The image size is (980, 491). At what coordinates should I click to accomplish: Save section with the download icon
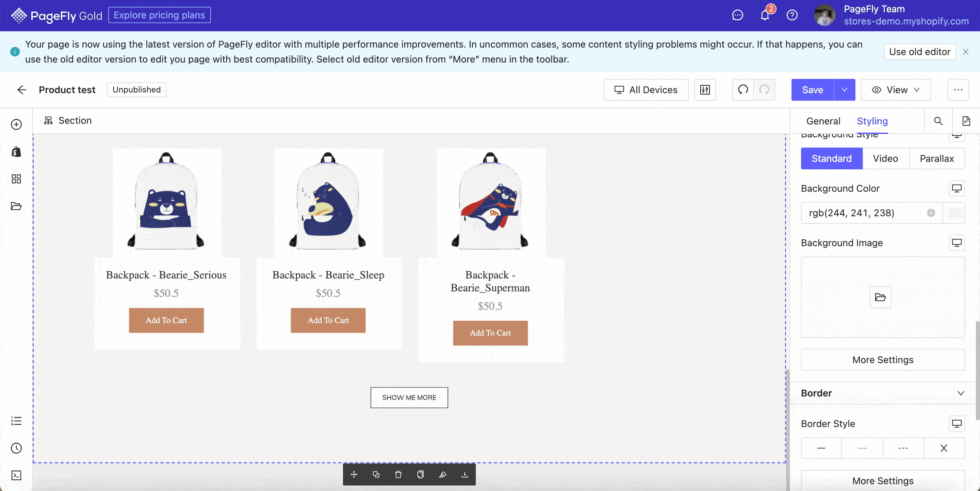pos(464,474)
